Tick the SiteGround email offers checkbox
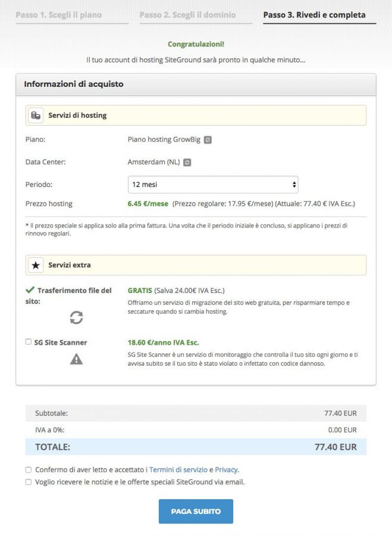 tap(29, 482)
